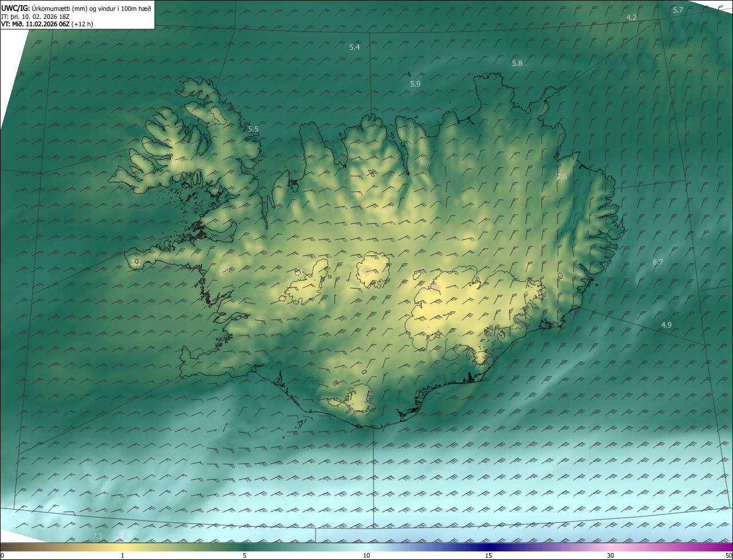Viewport: 733px width, 560px height.
Task: Click the 7.3 value label on the map
Action: 97,536
